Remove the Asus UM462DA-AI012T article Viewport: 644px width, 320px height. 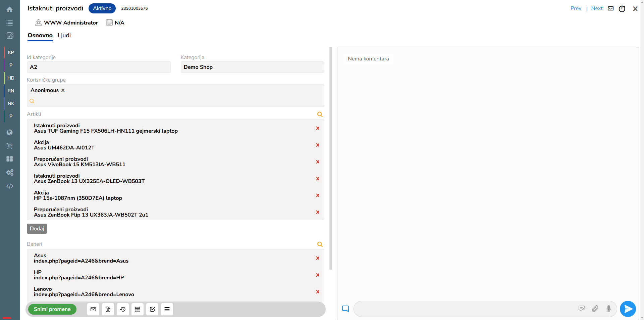point(318,145)
